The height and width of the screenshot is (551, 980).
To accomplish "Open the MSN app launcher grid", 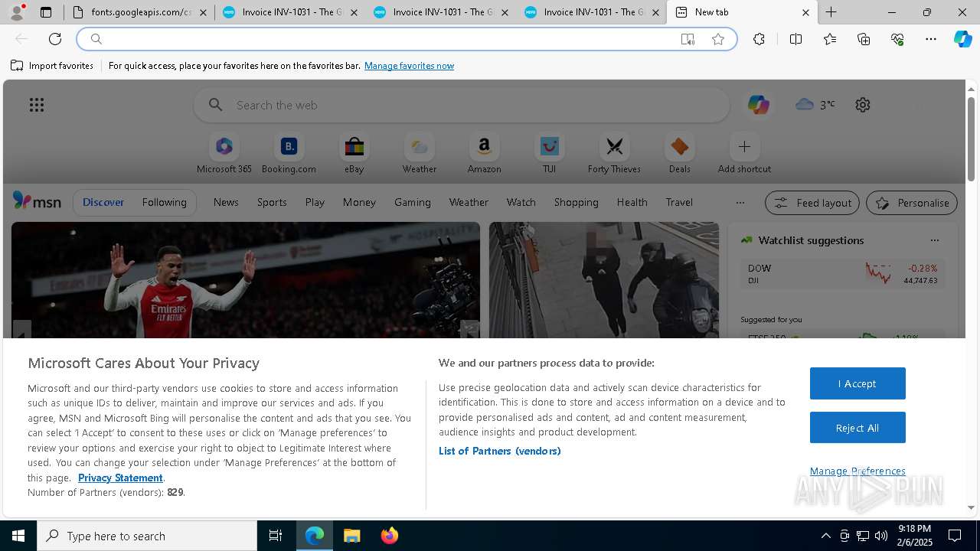I will click(x=37, y=105).
